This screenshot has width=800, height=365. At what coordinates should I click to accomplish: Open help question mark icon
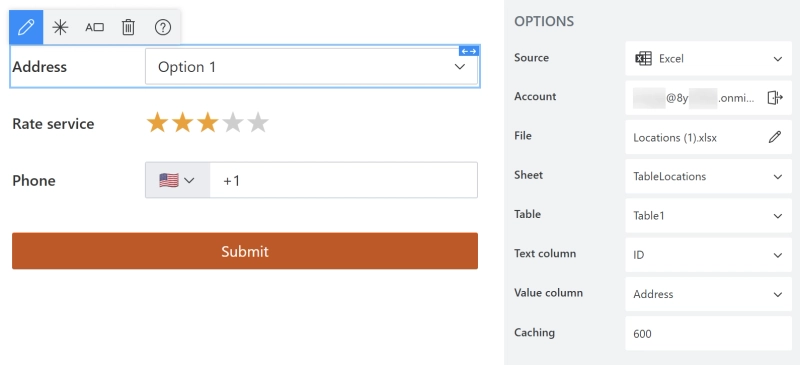[163, 27]
